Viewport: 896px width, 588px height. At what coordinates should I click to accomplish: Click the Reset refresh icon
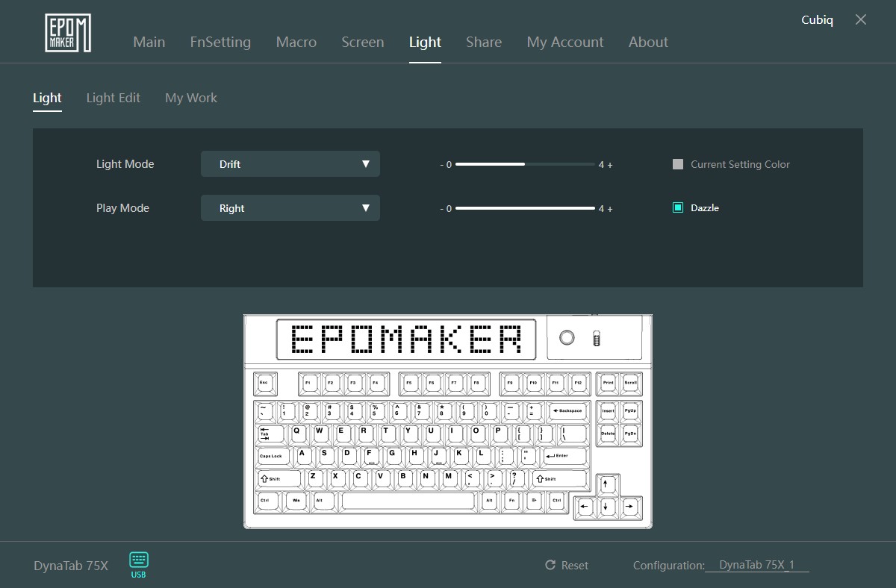550,566
